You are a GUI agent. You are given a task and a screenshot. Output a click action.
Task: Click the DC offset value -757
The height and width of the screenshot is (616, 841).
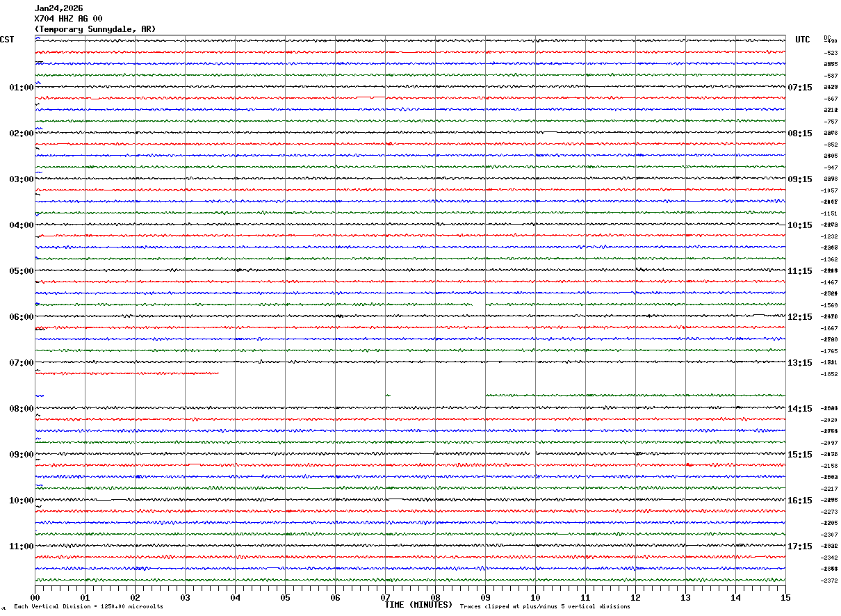[x=830, y=122]
